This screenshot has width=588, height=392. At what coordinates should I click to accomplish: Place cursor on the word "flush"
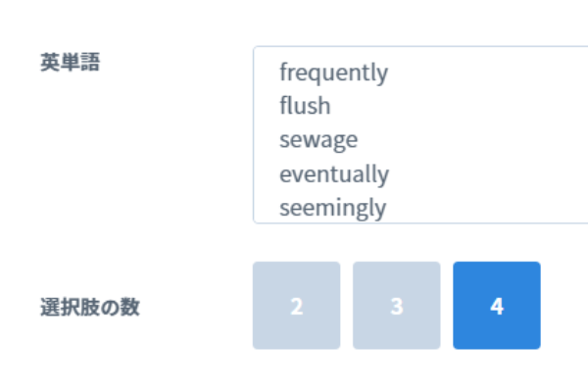point(305,106)
